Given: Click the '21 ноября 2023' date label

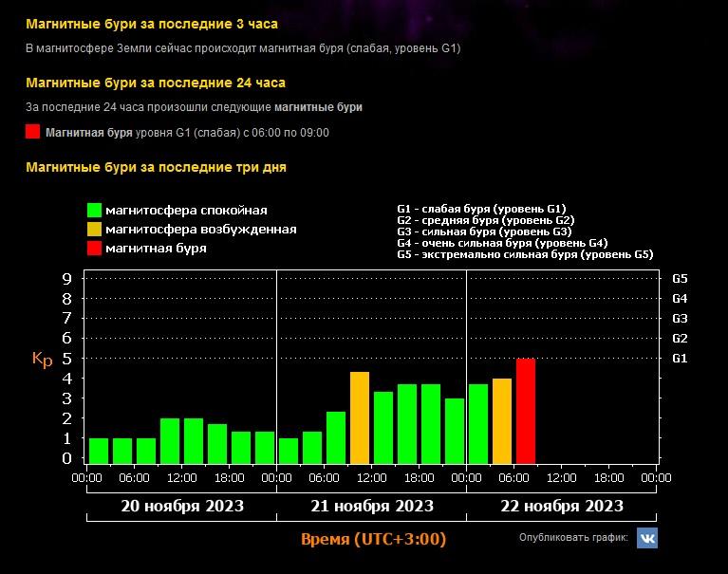Looking at the screenshot, I should (x=372, y=506).
